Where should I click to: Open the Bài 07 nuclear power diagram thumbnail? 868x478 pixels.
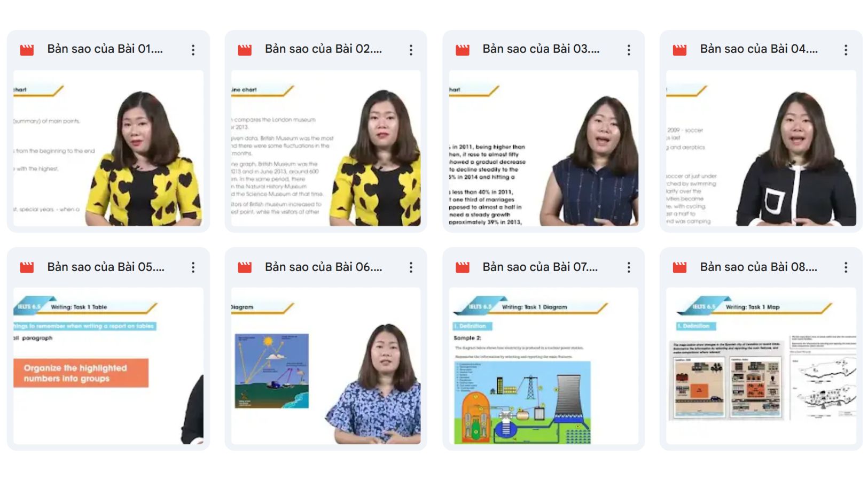[x=544, y=366]
